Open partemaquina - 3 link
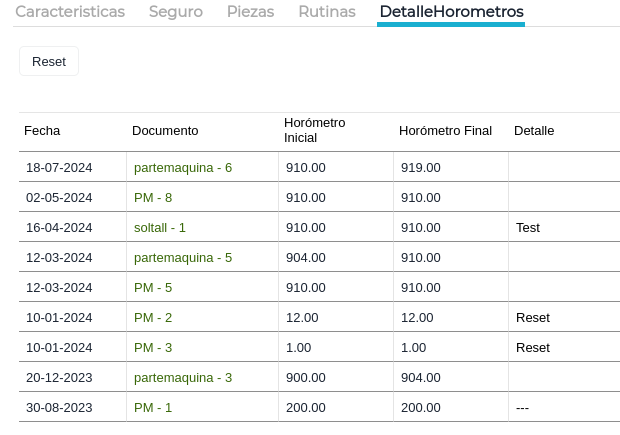Image resolution: width=620 pixels, height=435 pixels. (183, 377)
